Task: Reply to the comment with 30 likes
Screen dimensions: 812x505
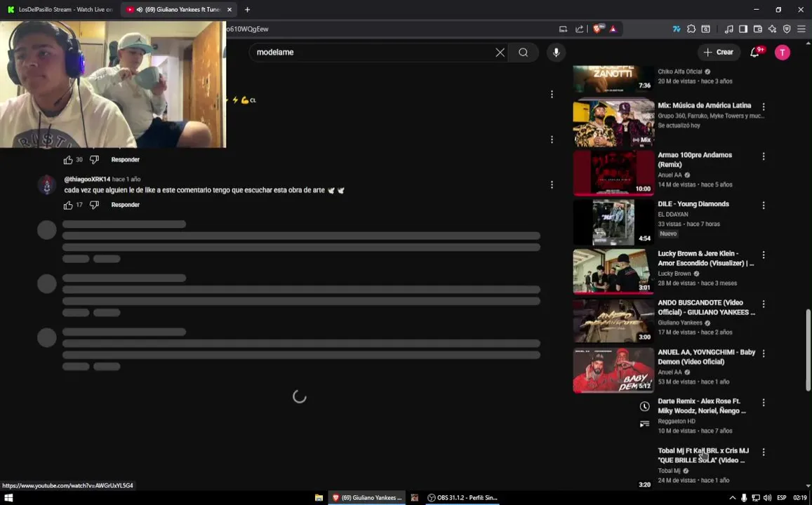Action: [126, 160]
